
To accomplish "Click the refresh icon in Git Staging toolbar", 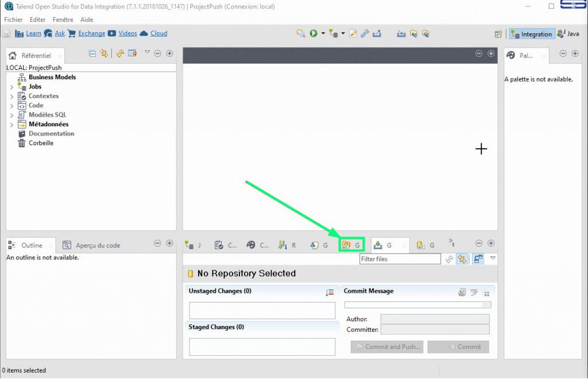I will 449,259.
